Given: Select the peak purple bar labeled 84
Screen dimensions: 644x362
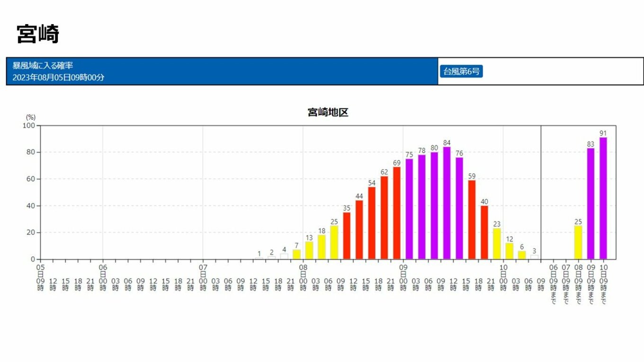Looking at the screenshot, I should [447, 203].
